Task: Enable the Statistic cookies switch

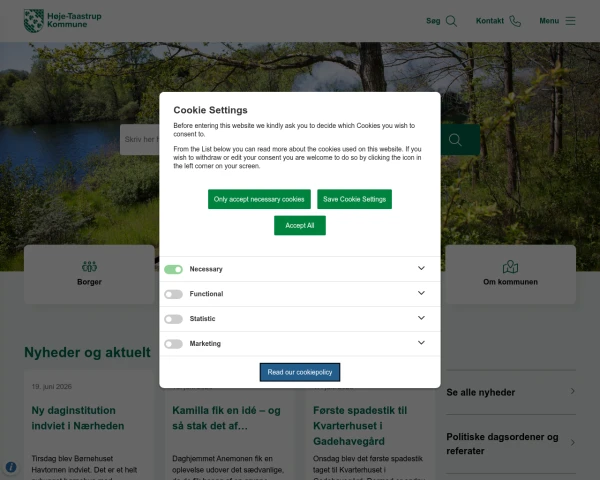Action: click(173, 319)
